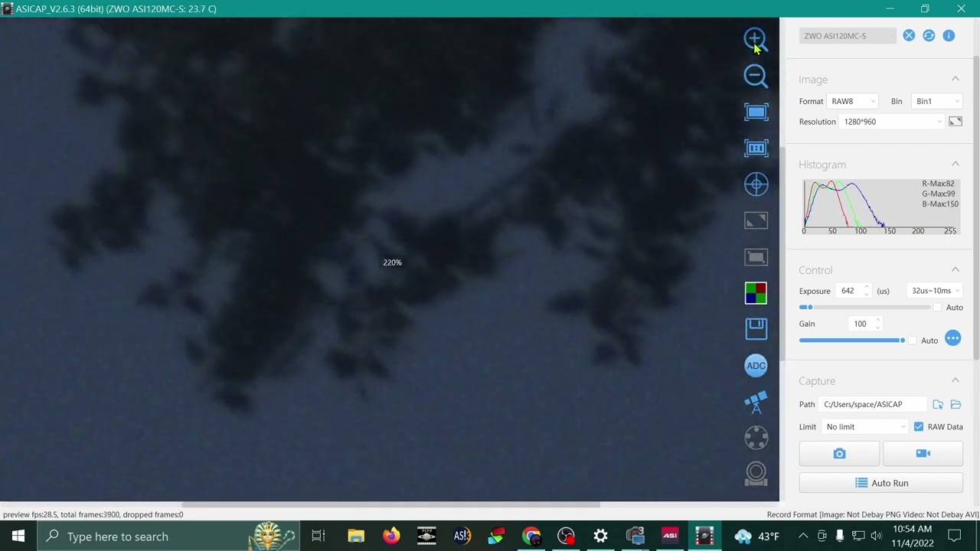Click the gain slider handle

903,341
